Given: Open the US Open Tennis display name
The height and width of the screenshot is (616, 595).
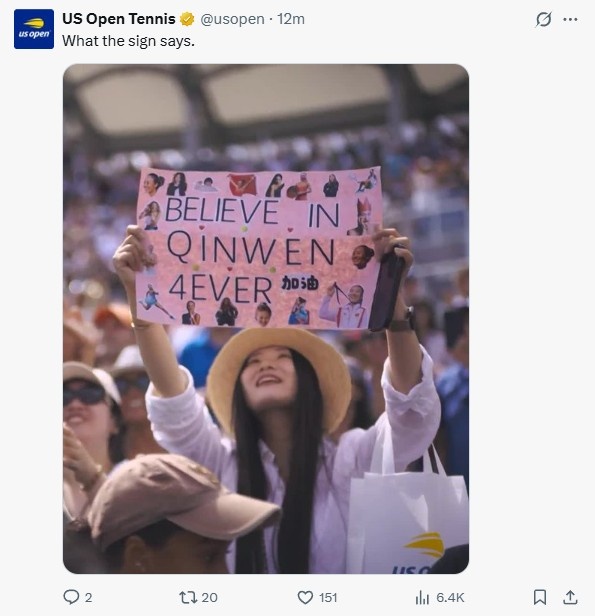Looking at the screenshot, I should (119, 19).
